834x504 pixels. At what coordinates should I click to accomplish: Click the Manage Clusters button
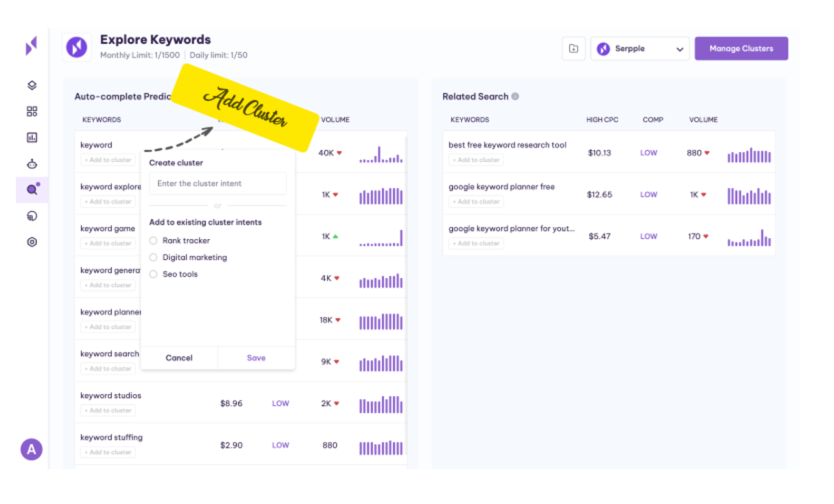[x=741, y=49]
